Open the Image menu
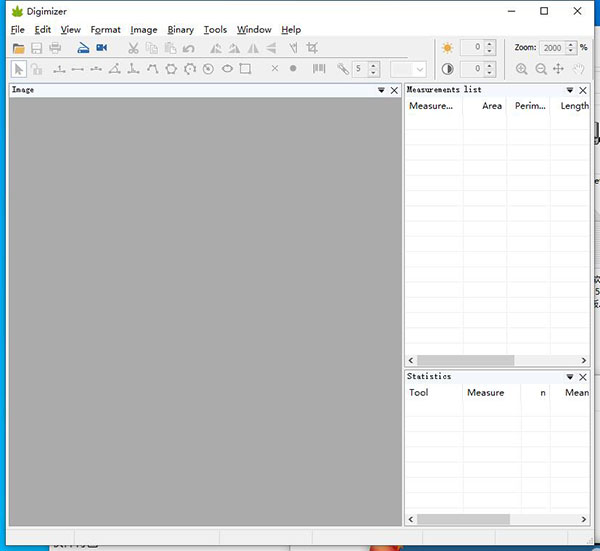The width and height of the screenshot is (600, 551). click(x=143, y=29)
